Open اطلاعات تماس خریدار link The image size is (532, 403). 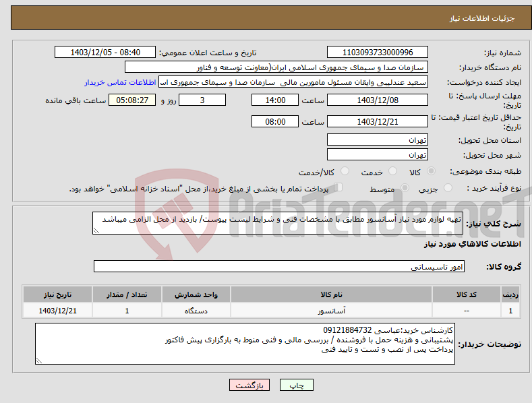click(x=120, y=82)
